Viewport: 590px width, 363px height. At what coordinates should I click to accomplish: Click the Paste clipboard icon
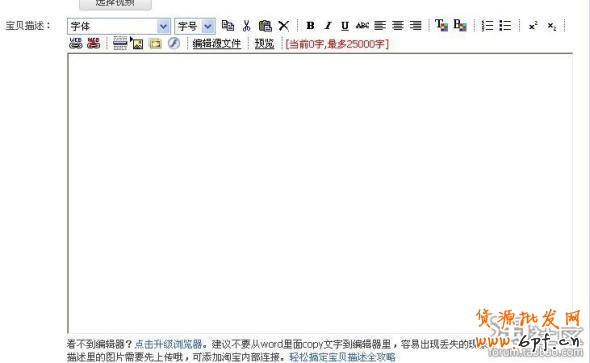[265, 26]
